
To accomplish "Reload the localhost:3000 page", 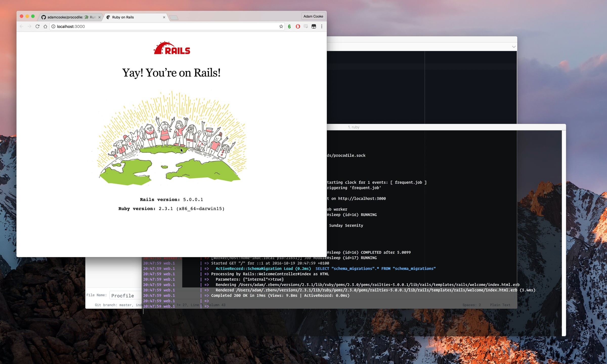I will click(x=37, y=26).
